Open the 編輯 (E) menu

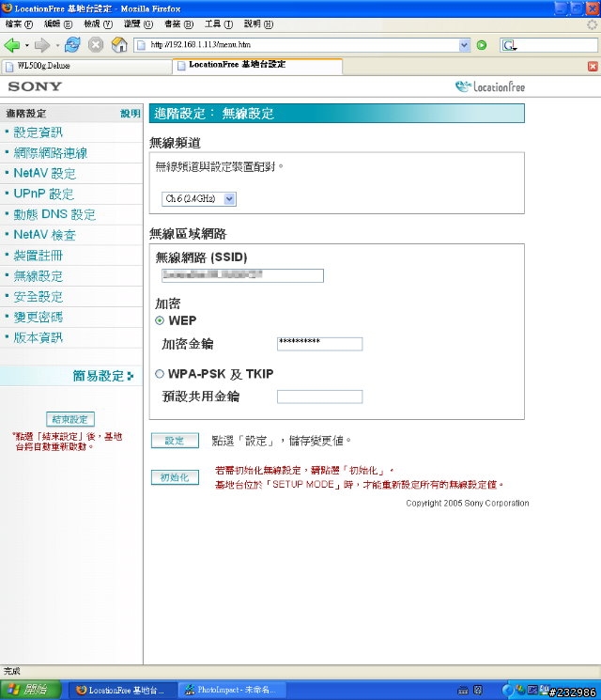click(x=58, y=23)
